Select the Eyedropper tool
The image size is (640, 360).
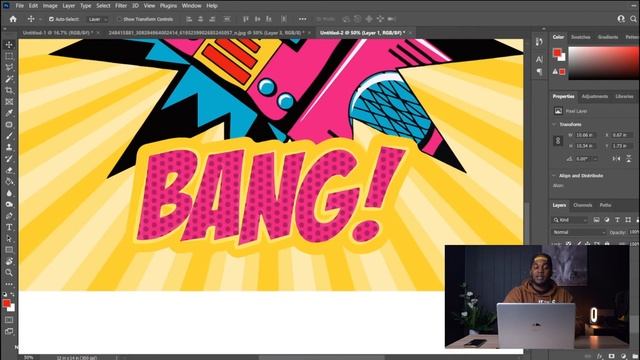pyautogui.click(x=9, y=113)
